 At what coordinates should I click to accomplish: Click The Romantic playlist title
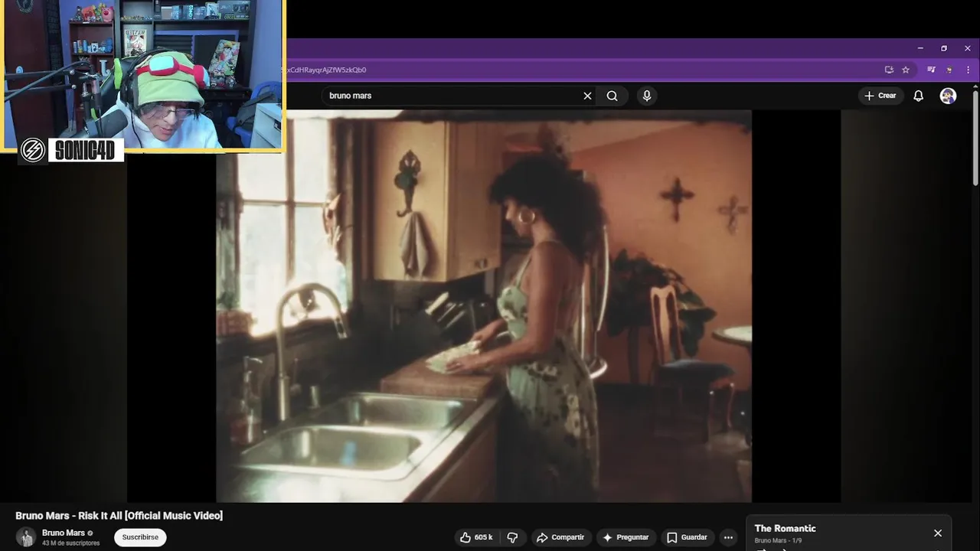pos(785,528)
